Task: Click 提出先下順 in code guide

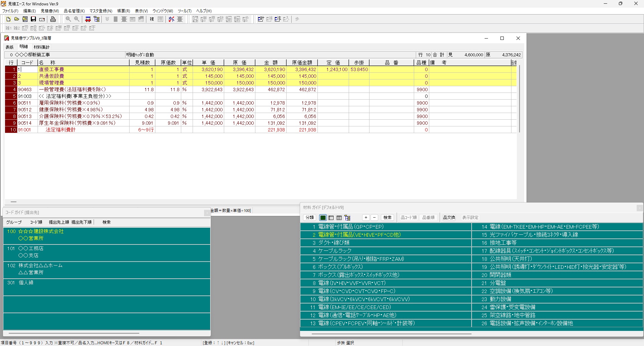Action: coord(82,222)
